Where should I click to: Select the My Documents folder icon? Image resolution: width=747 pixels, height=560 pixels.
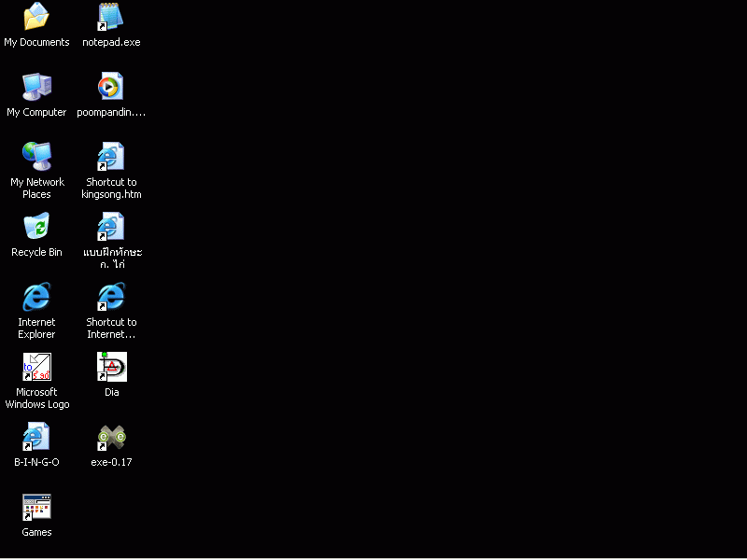(x=36, y=17)
